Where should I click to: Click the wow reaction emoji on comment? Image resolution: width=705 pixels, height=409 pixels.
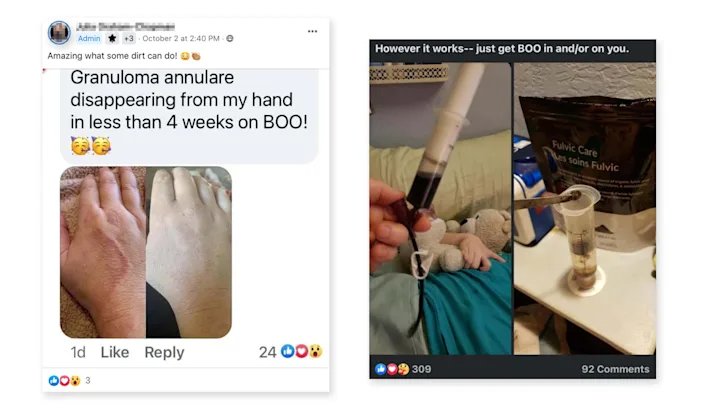pyautogui.click(x=316, y=351)
